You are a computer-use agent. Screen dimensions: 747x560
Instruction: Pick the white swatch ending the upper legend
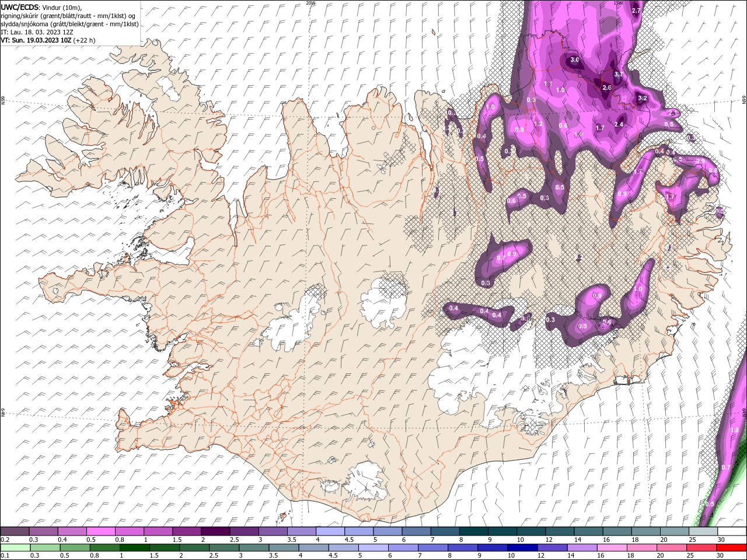[x=731, y=531]
